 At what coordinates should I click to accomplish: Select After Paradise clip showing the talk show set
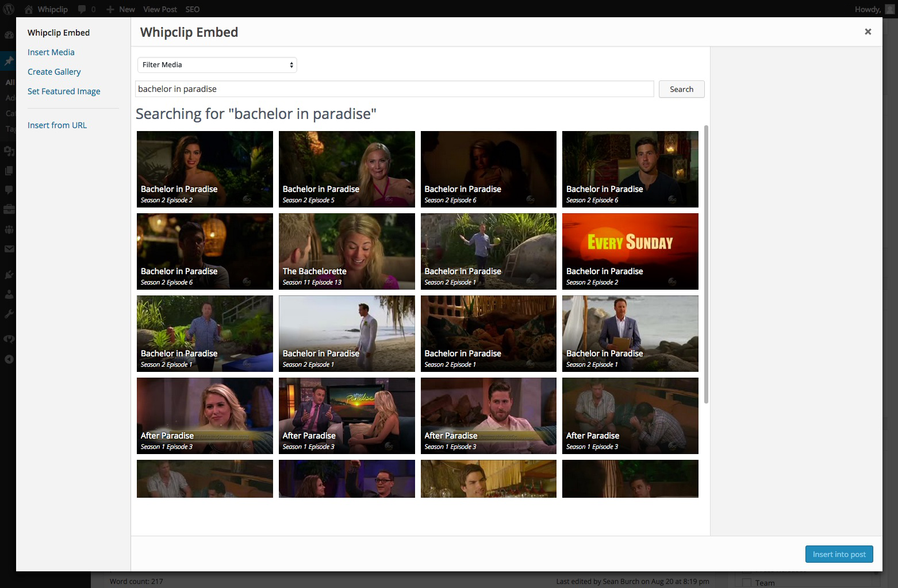[x=347, y=416]
